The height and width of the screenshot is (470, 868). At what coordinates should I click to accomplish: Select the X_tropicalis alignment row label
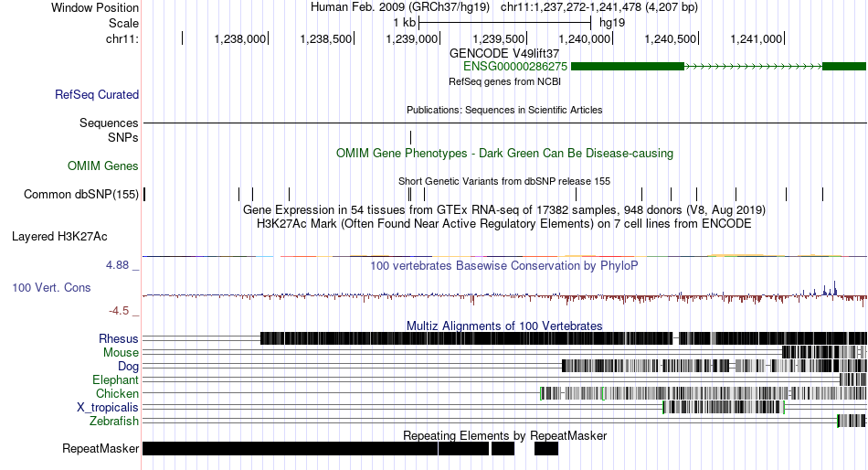click(108, 408)
